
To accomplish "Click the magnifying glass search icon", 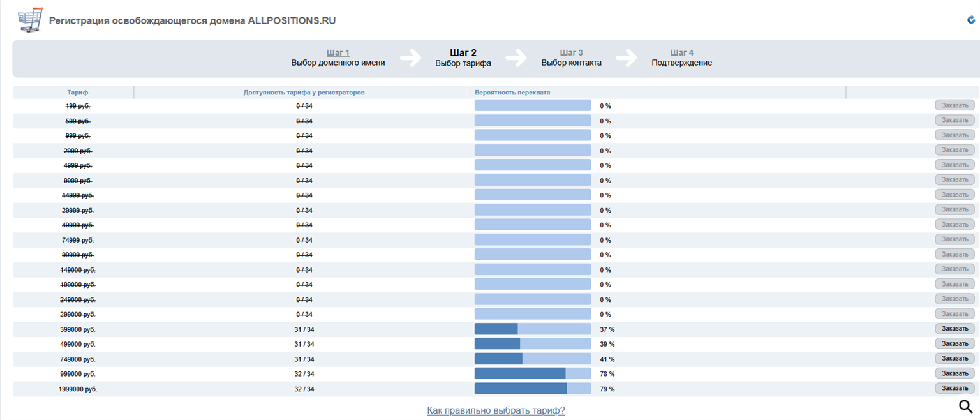I will coord(966,406).
